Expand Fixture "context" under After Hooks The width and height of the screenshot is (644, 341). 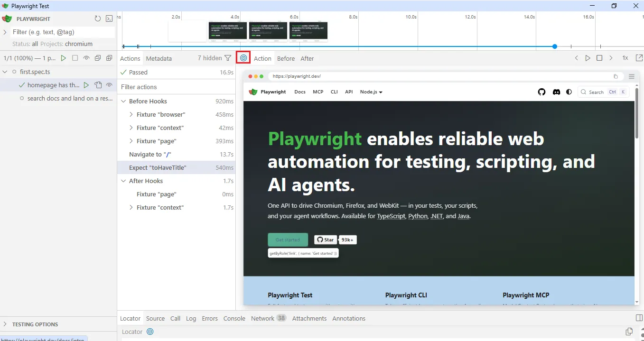coord(131,207)
